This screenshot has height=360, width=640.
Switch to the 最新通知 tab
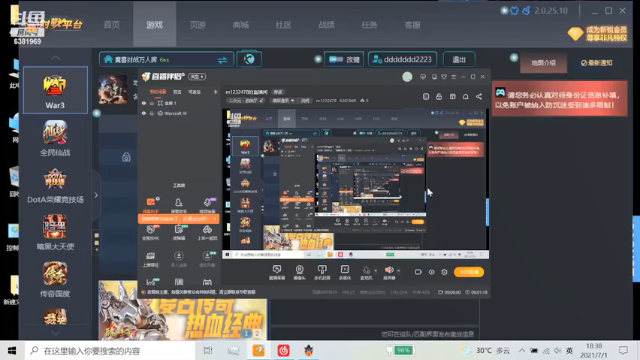tap(596, 63)
